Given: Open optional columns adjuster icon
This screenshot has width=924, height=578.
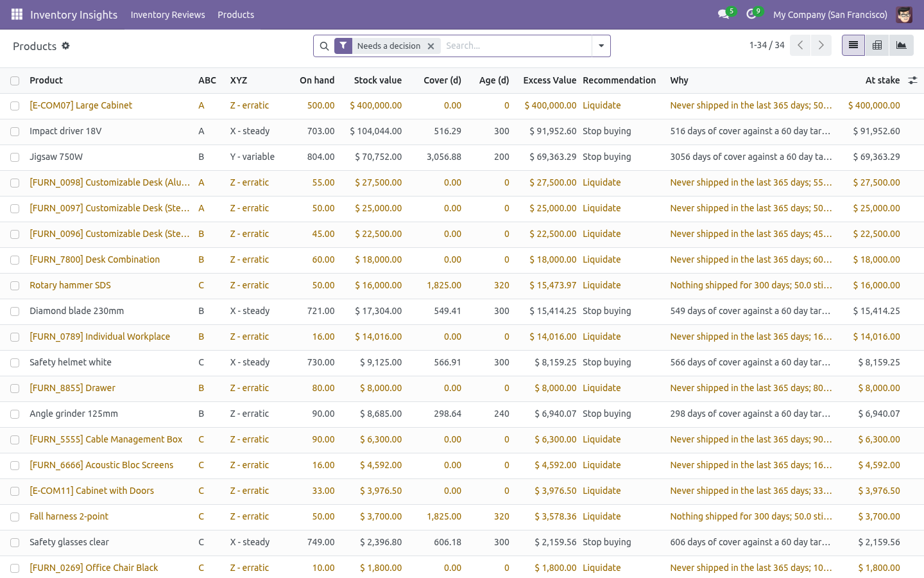Looking at the screenshot, I should point(912,80).
